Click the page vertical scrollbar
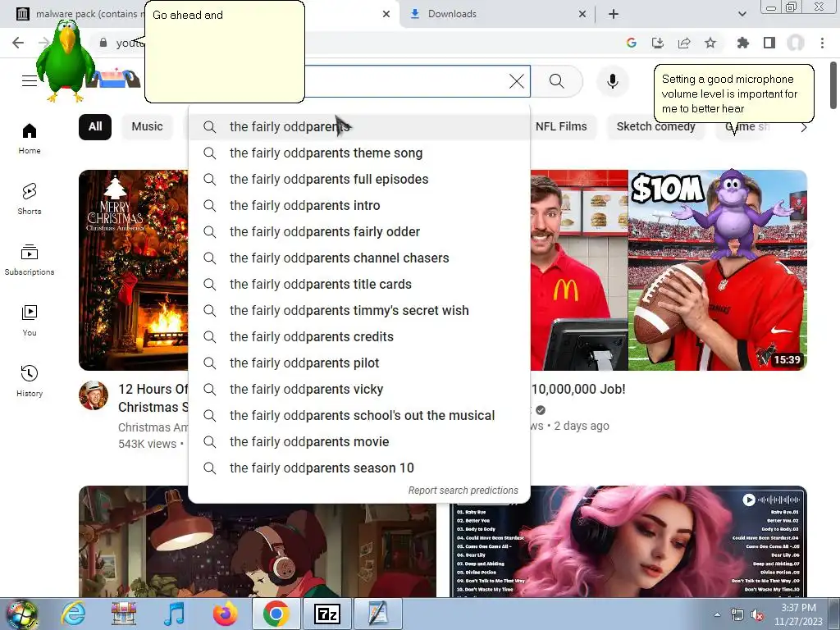840x630 pixels. pos(833,84)
